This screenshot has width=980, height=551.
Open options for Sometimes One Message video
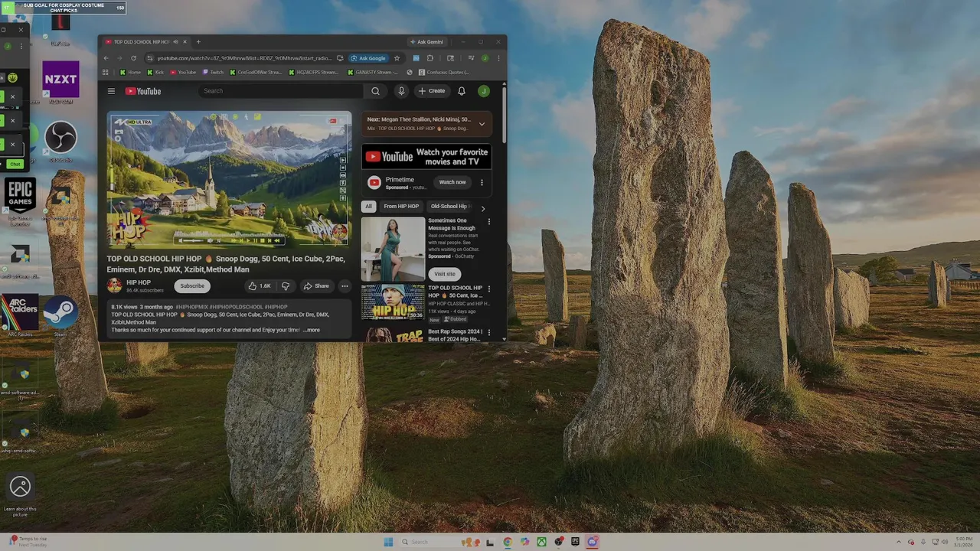pyautogui.click(x=489, y=222)
